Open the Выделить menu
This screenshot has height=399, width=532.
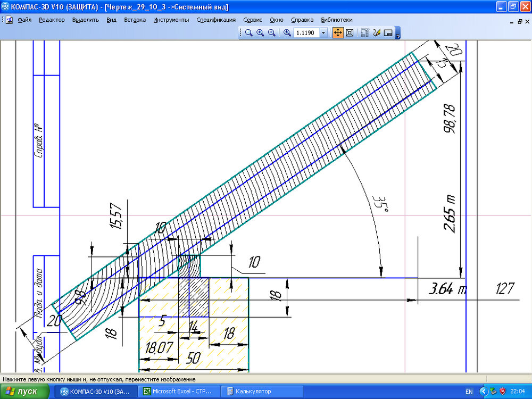(86, 20)
